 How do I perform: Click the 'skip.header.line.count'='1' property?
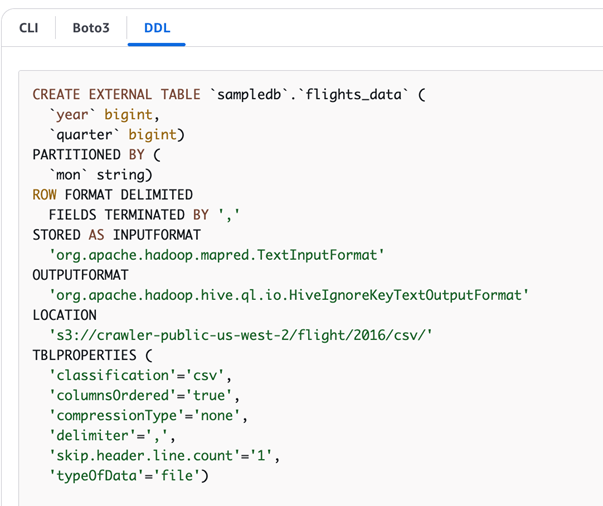[x=164, y=455]
